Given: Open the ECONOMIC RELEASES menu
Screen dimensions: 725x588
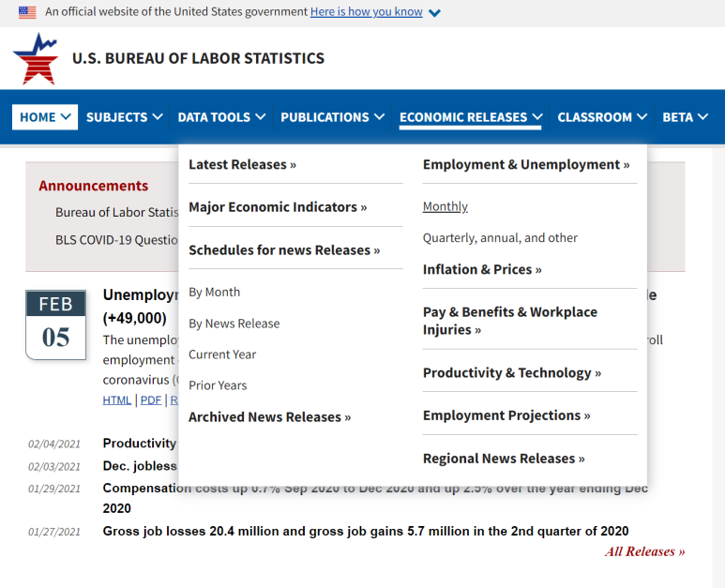Looking at the screenshot, I should click(470, 117).
